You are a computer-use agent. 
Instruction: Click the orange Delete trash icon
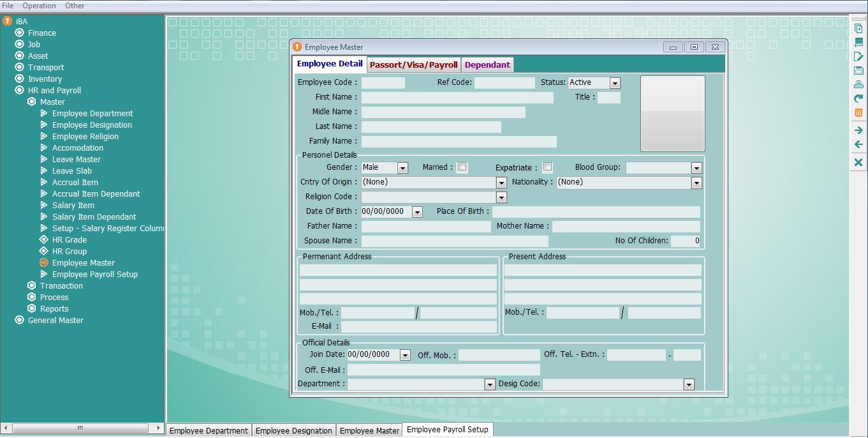[858, 113]
